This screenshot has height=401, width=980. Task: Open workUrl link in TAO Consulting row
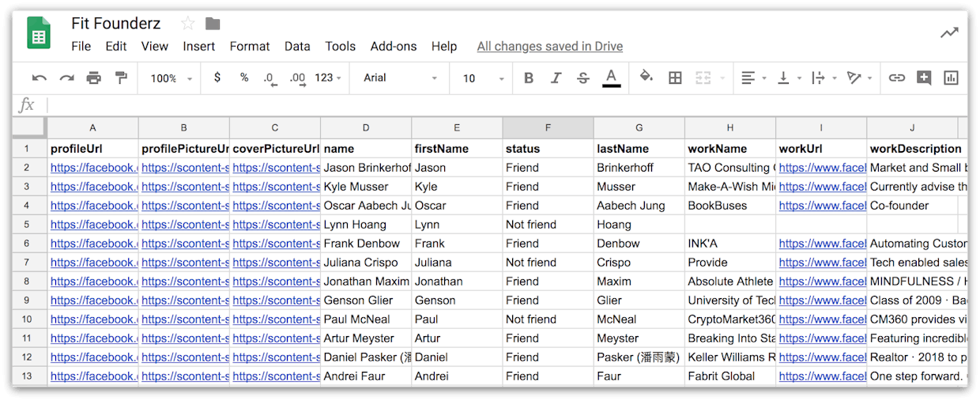822,168
